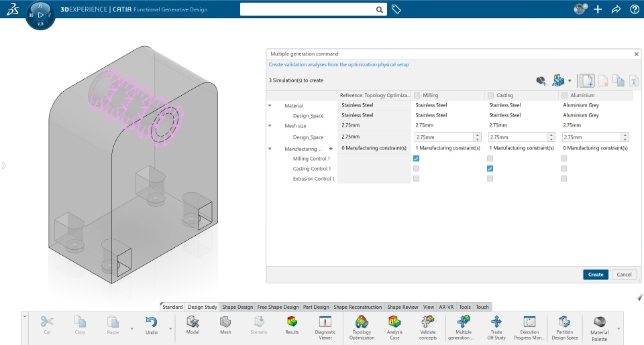Screen dimensions: 644x345
Task: Switch to the Design Study tab
Action: pyautogui.click(x=203, y=307)
